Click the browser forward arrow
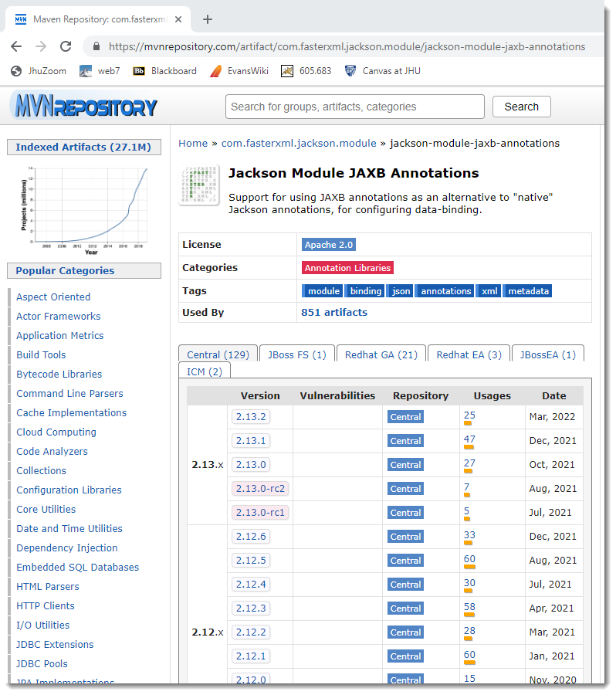The width and height of the screenshot is (616, 695). (x=41, y=46)
